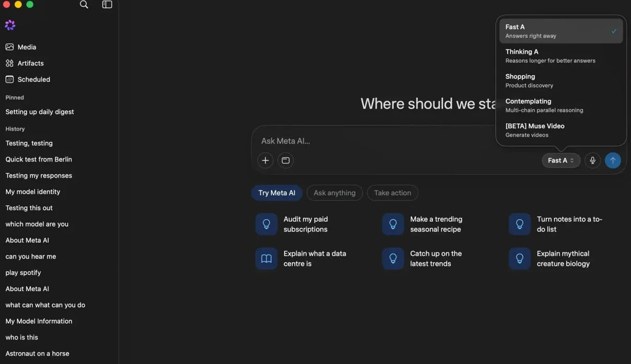Open Astronaut on a horse chat

[37, 354]
